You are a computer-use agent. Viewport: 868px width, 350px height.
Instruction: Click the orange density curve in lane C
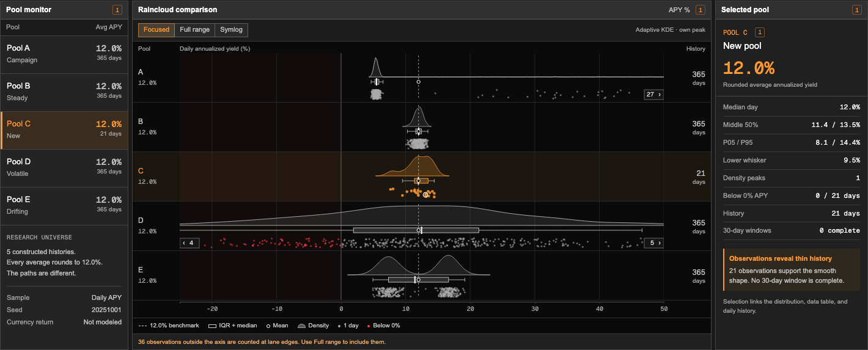pyautogui.click(x=412, y=167)
